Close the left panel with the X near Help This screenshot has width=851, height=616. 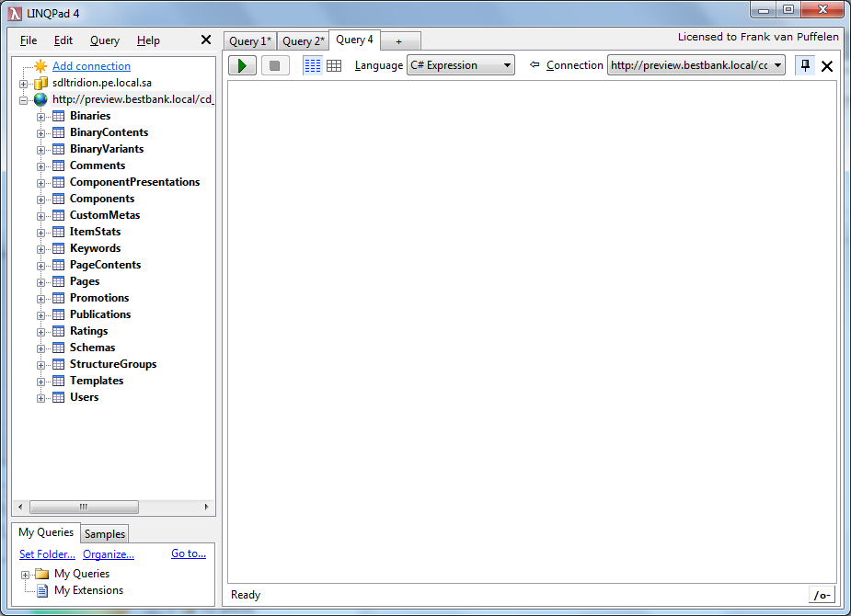206,40
